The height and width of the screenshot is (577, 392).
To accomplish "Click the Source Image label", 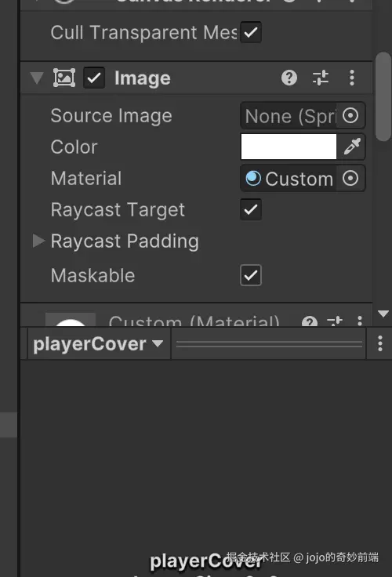I will (x=111, y=116).
